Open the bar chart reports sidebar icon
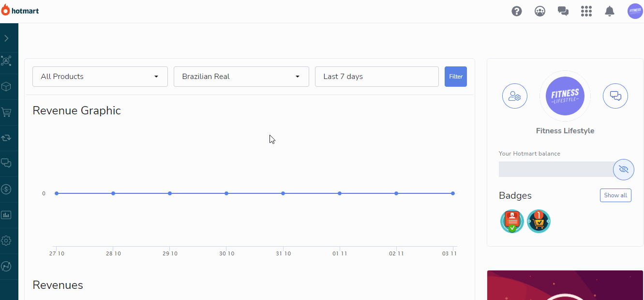644x300 pixels. pyautogui.click(x=6, y=215)
